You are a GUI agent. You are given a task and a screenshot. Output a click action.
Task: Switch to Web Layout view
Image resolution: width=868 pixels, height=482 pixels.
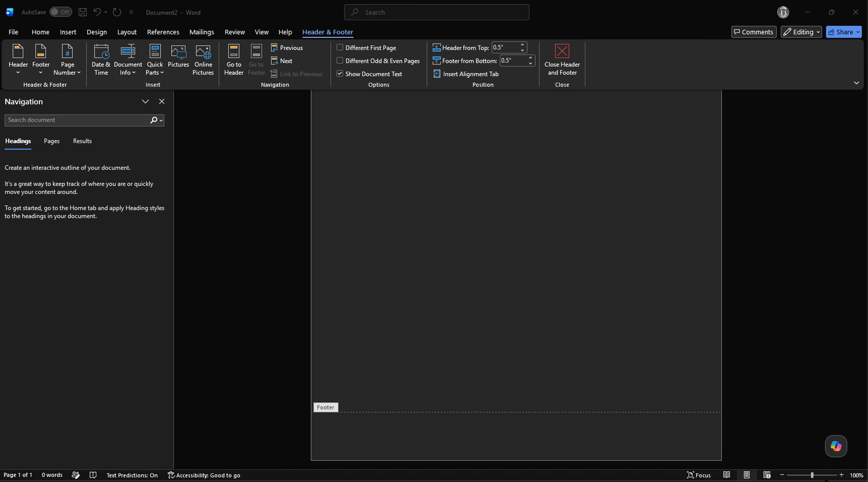pyautogui.click(x=767, y=475)
